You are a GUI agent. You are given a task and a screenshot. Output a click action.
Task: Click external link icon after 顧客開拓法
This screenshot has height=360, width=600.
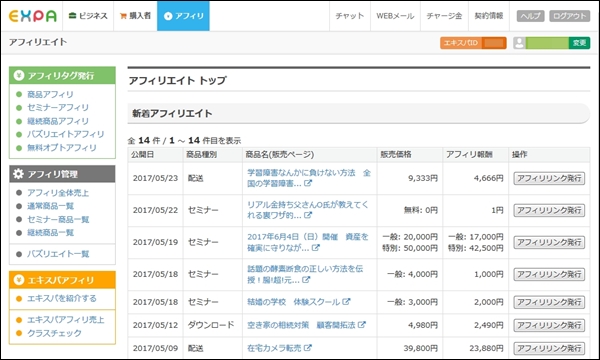pos(362,325)
